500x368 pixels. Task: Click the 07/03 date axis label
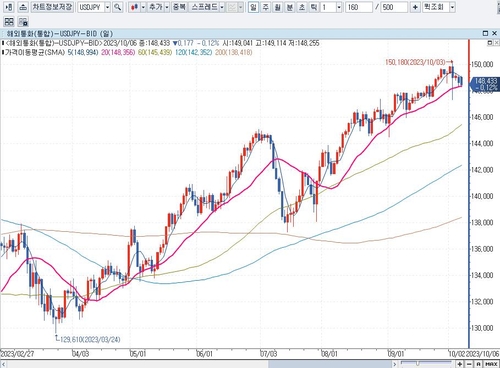268,354
